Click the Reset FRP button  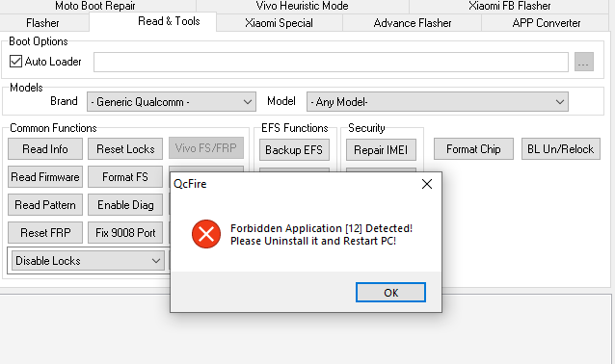point(45,233)
